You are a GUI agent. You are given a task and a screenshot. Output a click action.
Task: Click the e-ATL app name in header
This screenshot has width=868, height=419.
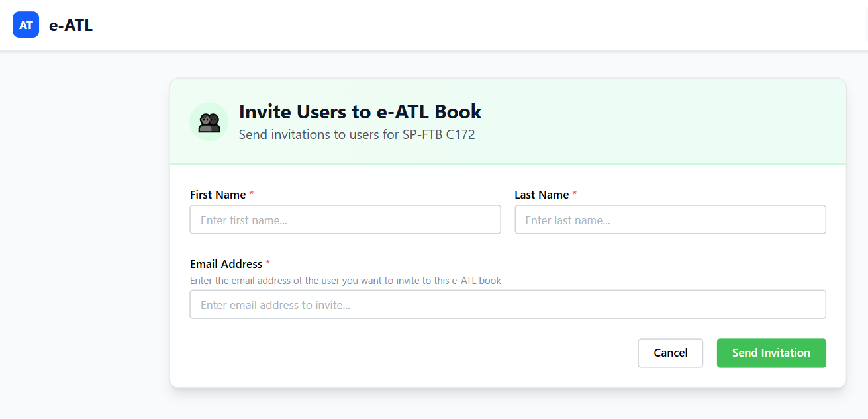71,26
